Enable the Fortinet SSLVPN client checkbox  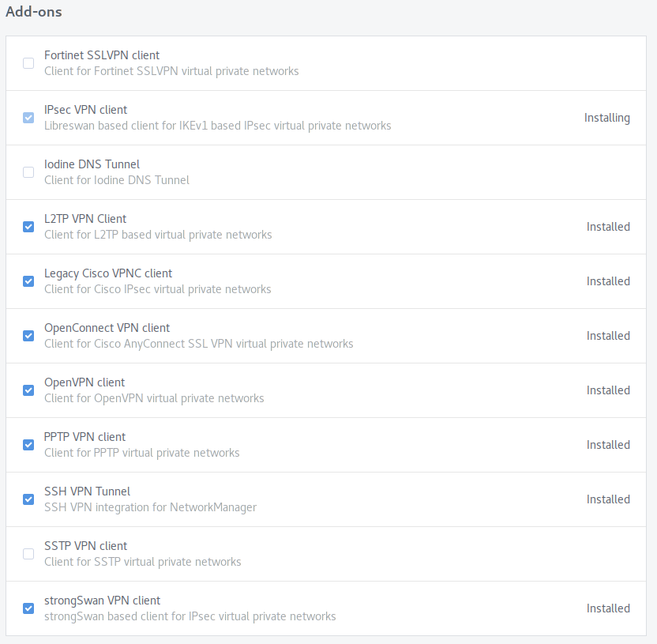pos(28,63)
